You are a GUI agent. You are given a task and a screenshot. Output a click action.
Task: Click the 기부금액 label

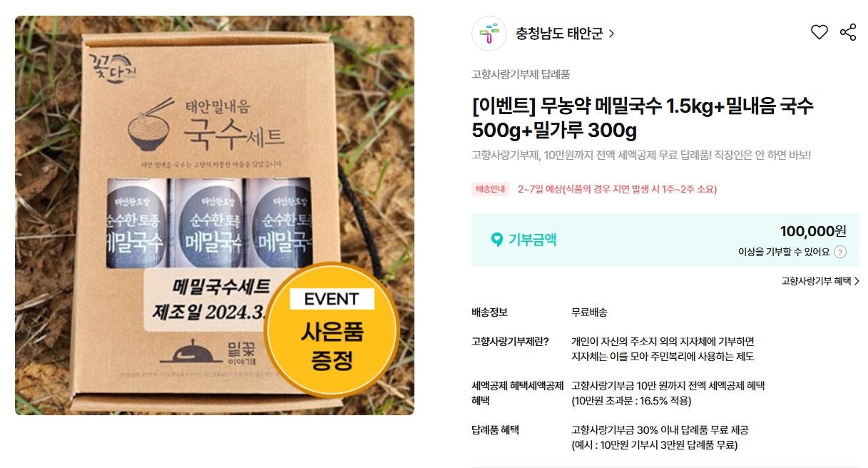(x=532, y=240)
